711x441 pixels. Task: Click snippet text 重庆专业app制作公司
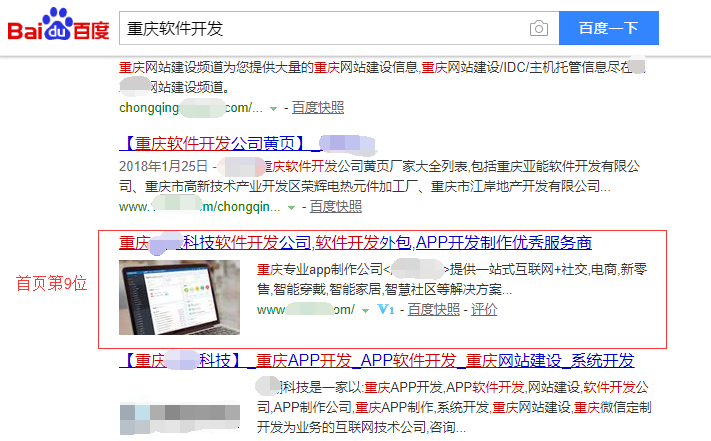tap(320, 270)
